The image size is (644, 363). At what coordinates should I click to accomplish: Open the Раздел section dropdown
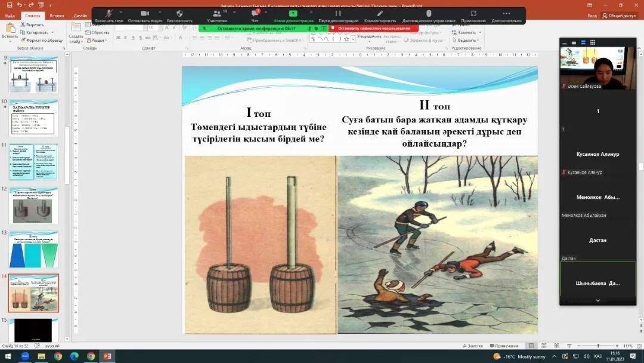[97, 40]
